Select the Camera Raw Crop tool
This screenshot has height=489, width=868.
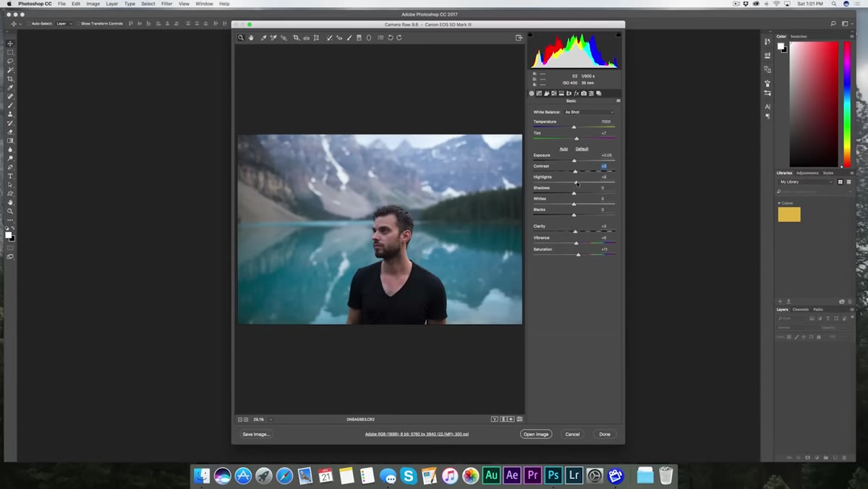click(296, 38)
